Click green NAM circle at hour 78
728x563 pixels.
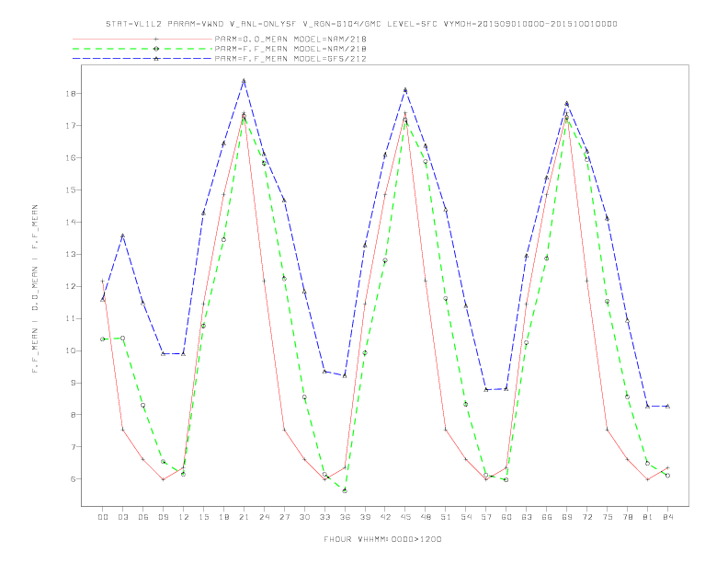(627, 397)
